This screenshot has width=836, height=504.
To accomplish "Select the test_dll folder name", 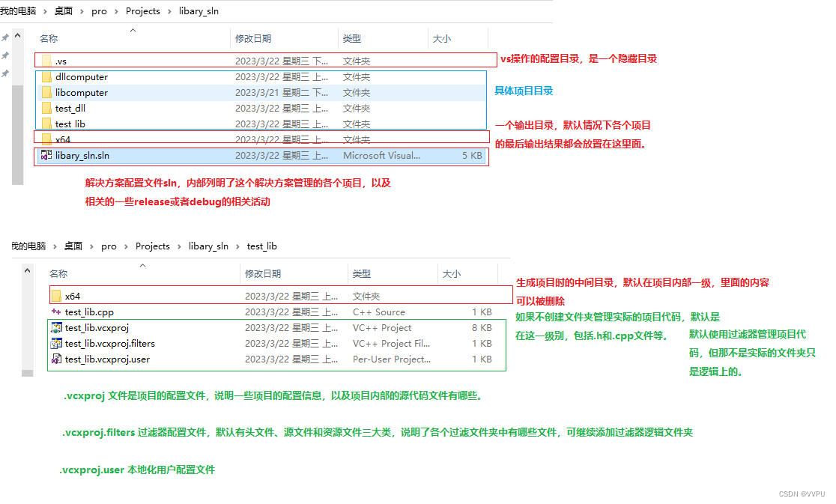I will pos(70,108).
